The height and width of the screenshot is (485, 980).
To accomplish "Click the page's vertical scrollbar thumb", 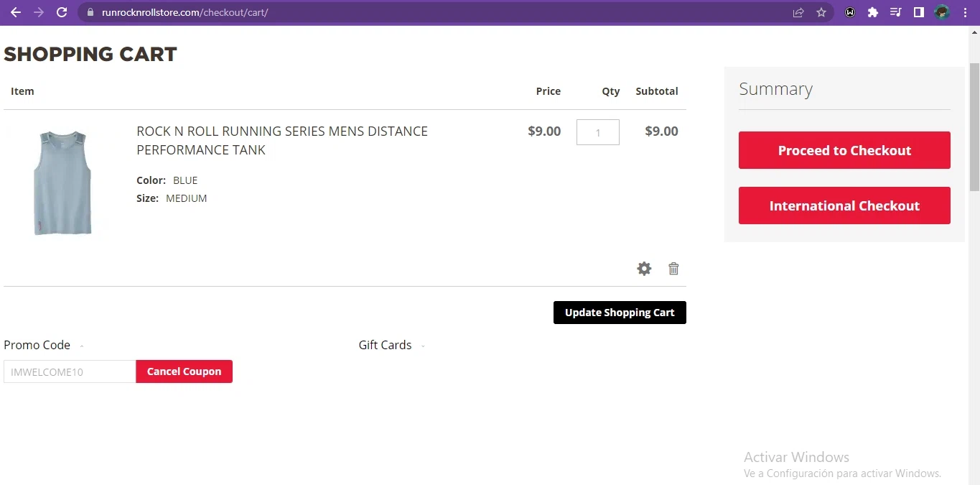I will click(974, 127).
